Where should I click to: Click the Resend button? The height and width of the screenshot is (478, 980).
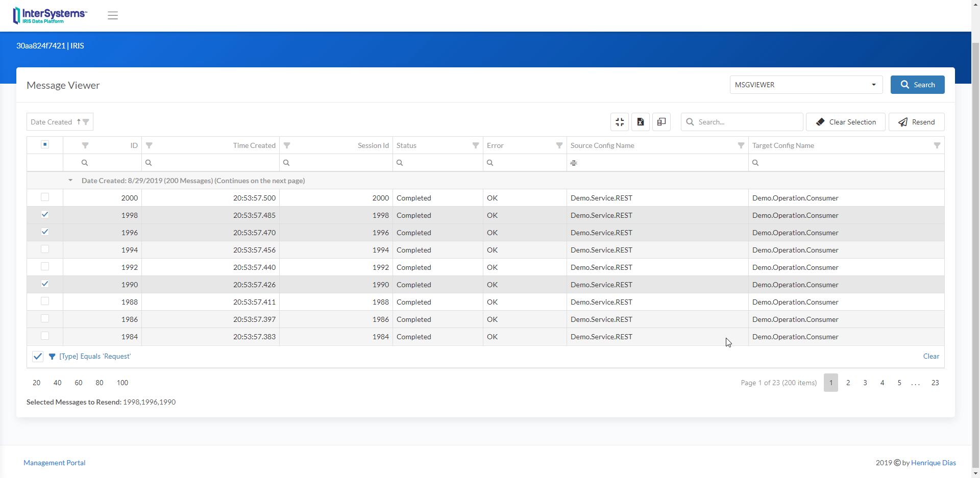917,122
